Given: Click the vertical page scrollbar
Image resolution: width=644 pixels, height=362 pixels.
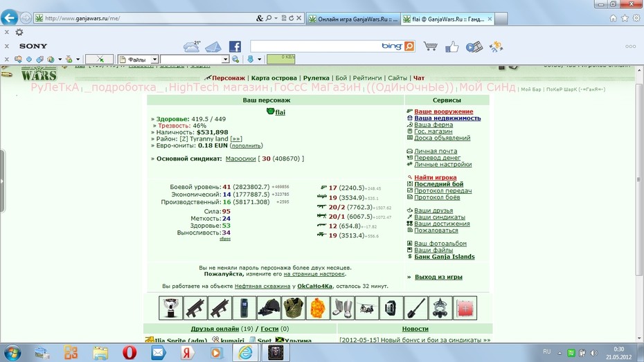Looking at the screenshot, I should coord(638,180).
